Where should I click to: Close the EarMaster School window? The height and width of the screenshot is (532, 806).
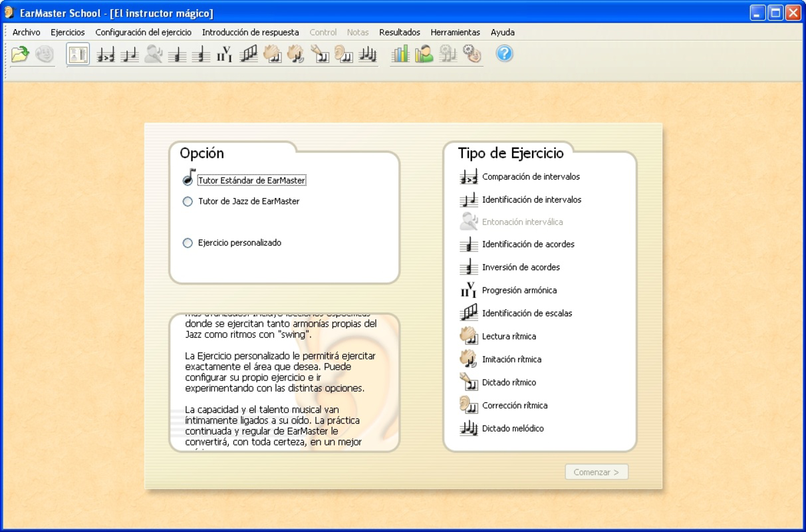[793, 13]
